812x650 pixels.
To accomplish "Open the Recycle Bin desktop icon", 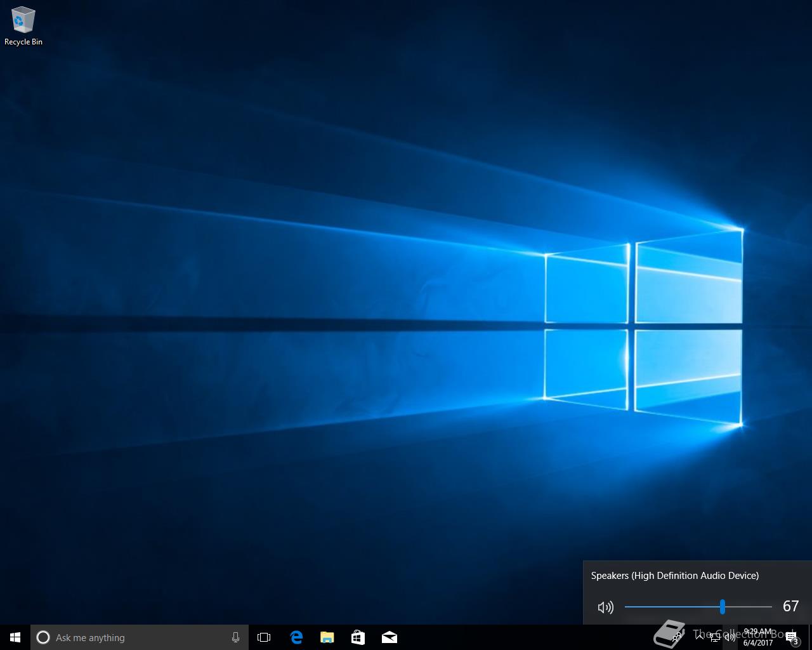I will pyautogui.click(x=23, y=27).
